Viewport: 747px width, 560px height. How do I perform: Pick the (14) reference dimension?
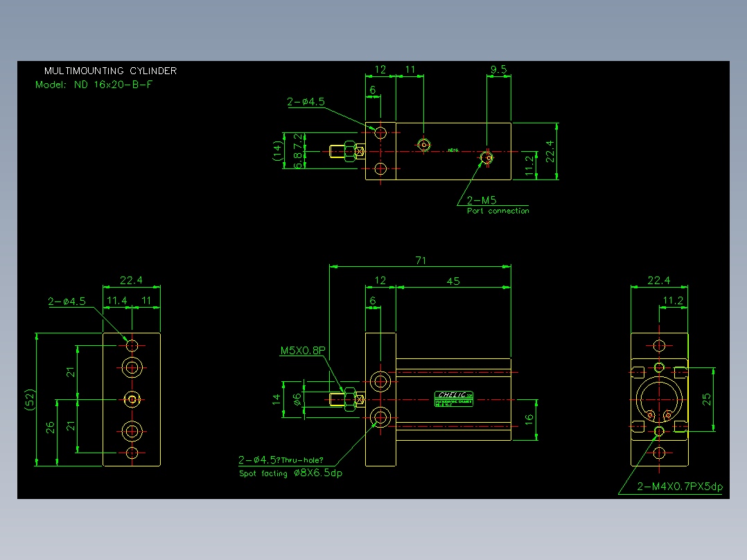(x=277, y=150)
